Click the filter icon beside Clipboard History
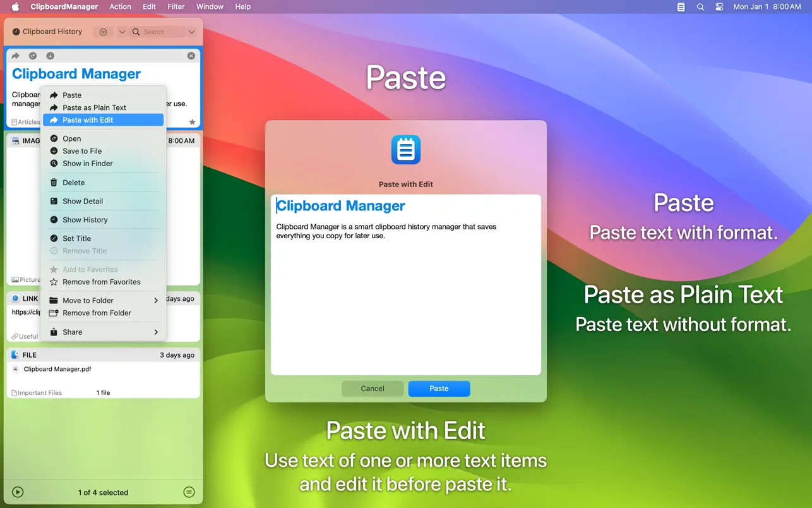The height and width of the screenshot is (508, 812). [x=104, y=32]
